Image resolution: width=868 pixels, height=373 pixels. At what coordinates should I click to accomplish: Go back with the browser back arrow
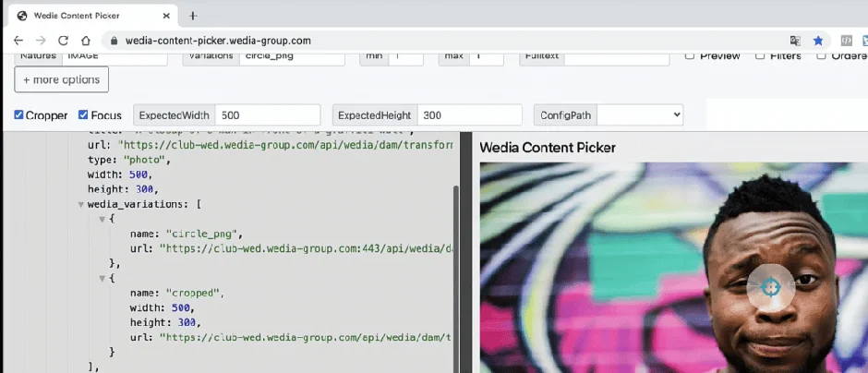18,41
